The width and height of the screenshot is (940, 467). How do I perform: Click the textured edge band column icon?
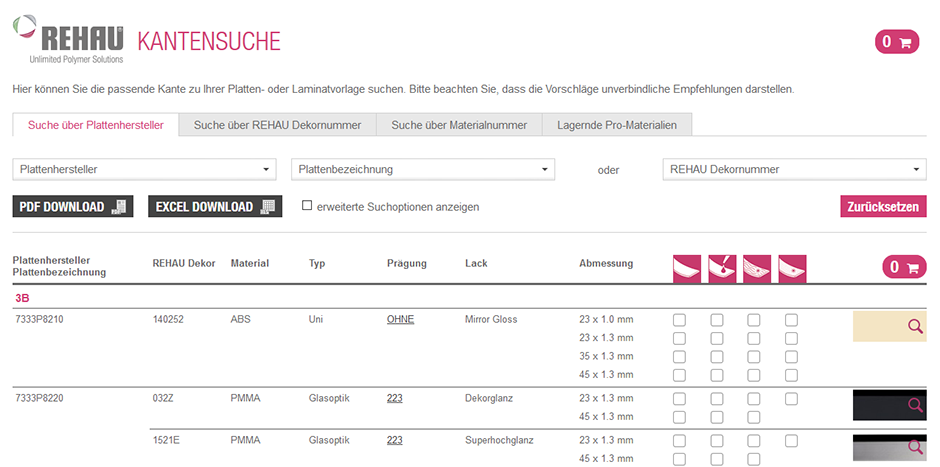click(x=757, y=267)
